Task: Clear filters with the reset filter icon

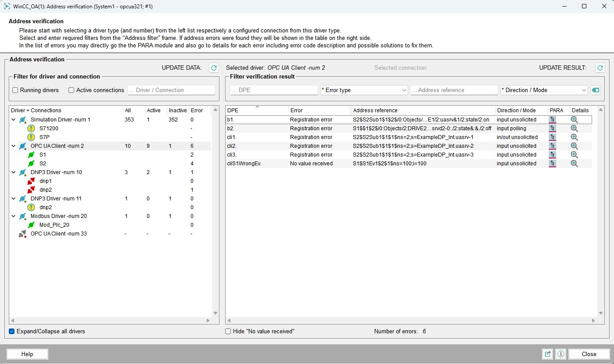Action: (x=595, y=90)
